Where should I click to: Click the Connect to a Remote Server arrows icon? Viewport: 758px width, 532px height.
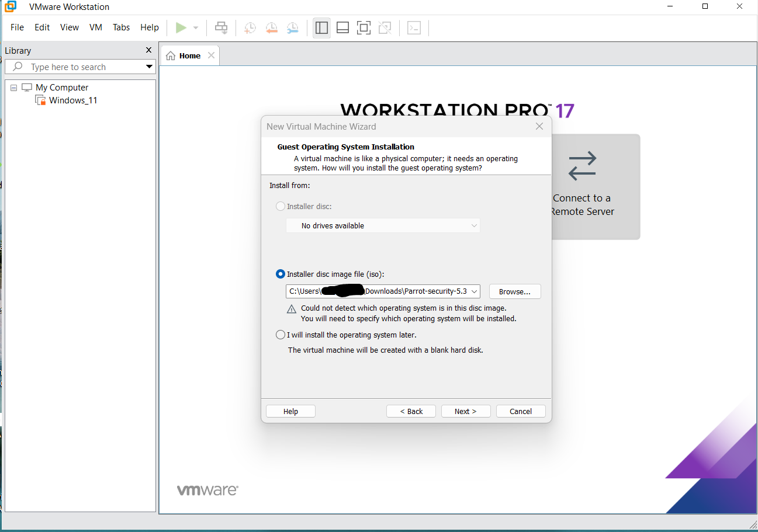[582, 165]
